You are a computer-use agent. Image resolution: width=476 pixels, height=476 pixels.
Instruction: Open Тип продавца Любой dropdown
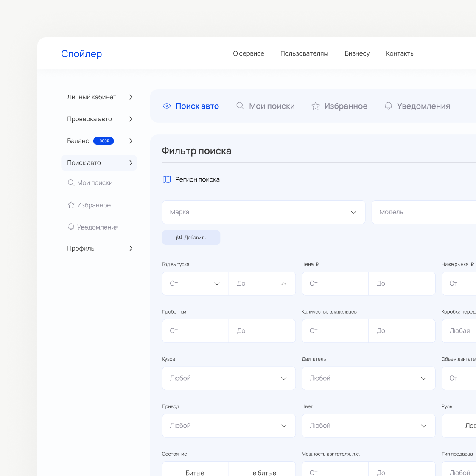click(x=459, y=469)
